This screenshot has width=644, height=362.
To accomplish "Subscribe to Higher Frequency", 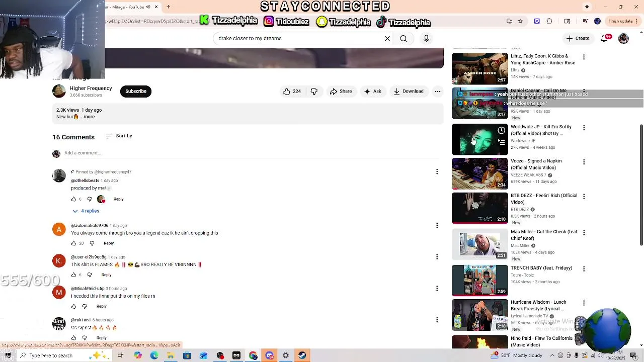I will (136, 92).
